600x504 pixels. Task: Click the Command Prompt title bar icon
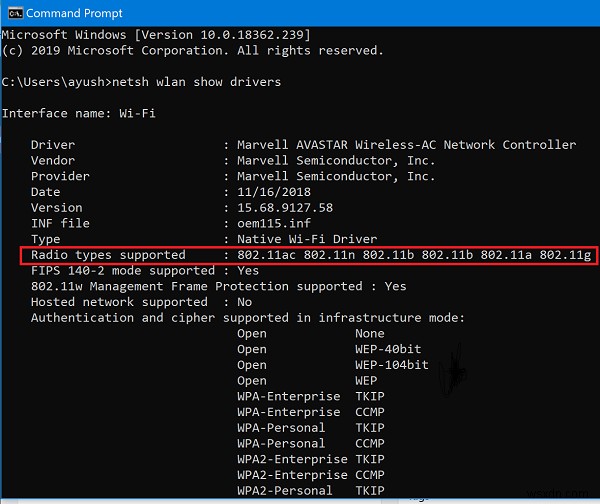[x=15, y=13]
